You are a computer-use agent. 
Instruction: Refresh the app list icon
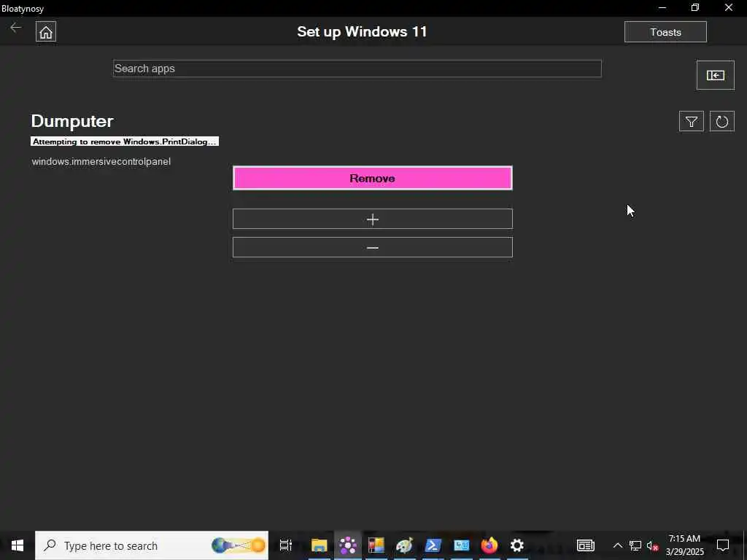coord(721,122)
